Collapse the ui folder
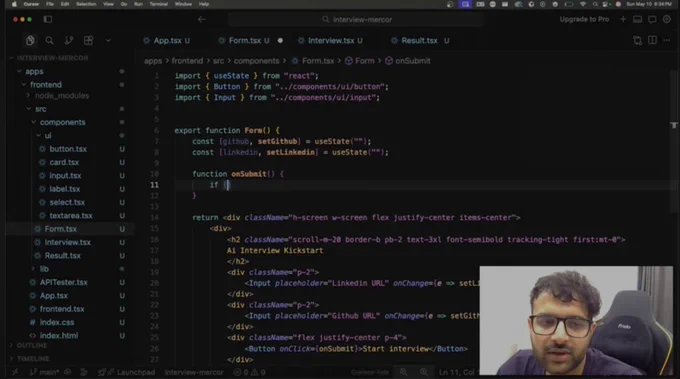 48,136
